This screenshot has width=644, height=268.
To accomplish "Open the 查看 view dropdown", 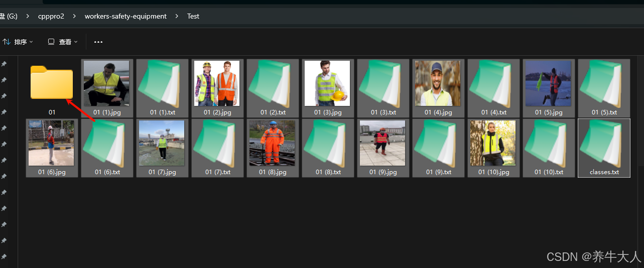I will pos(63,42).
